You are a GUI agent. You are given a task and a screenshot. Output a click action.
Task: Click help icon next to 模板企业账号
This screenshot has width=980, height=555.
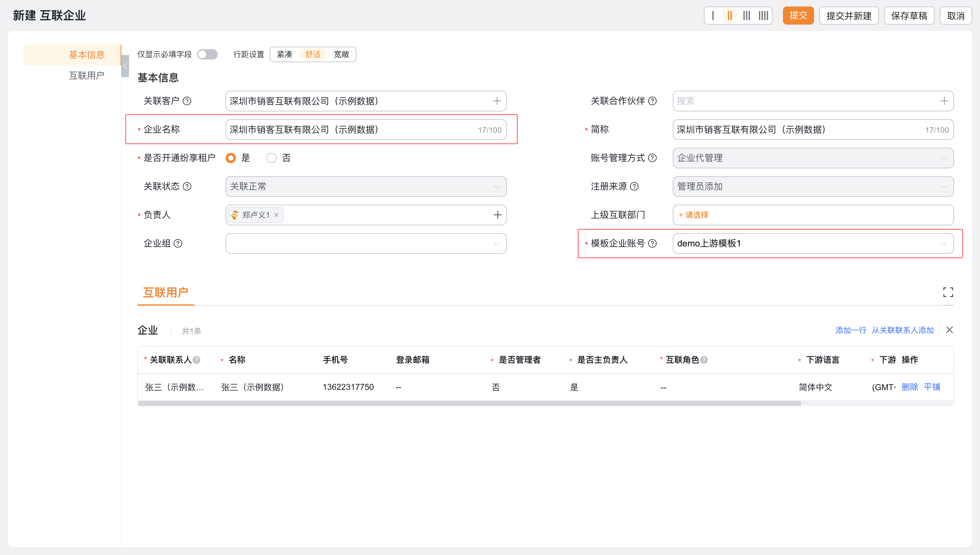tap(652, 243)
